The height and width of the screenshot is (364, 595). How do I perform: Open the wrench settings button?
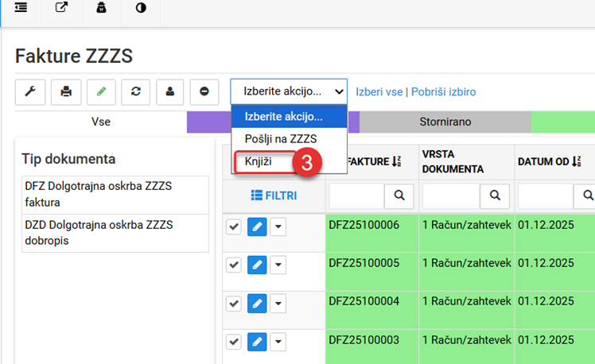click(30, 92)
